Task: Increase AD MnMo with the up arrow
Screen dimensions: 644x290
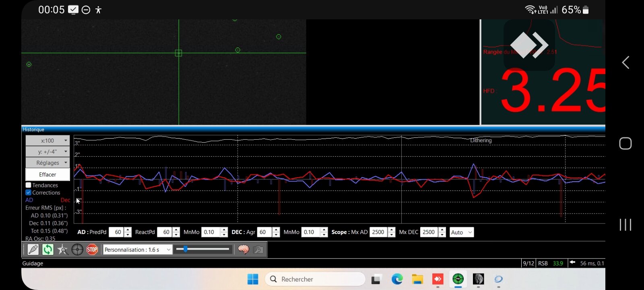Action: point(224,230)
